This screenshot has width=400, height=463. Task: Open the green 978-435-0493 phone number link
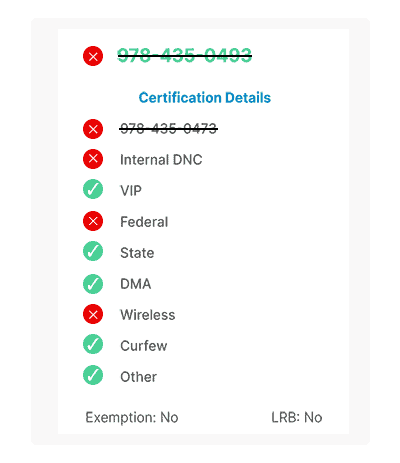click(x=184, y=55)
